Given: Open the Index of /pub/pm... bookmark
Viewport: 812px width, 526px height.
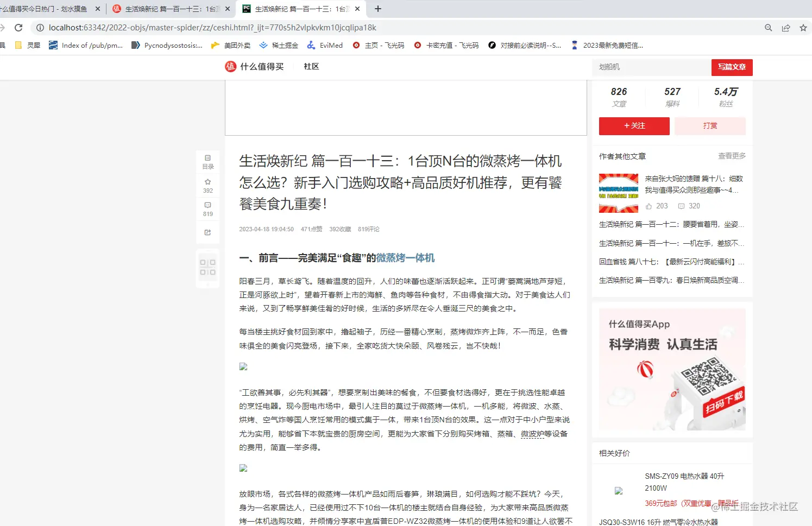Looking at the screenshot, I should coord(86,46).
